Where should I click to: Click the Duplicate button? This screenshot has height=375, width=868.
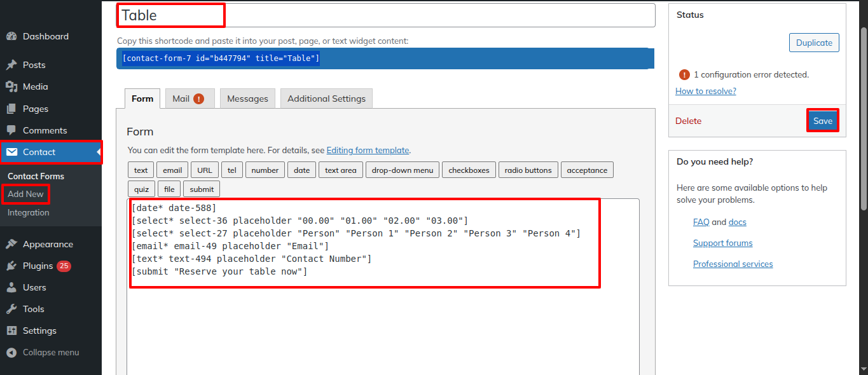tap(814, 43)
